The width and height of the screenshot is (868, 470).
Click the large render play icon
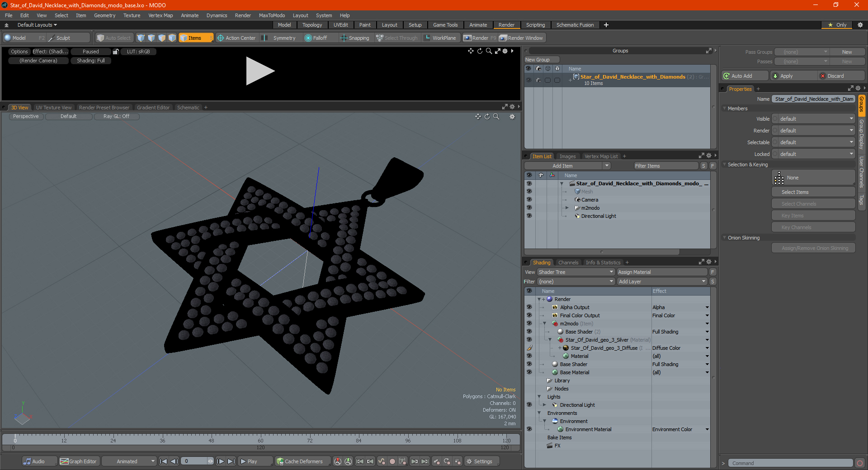[259, 71]
